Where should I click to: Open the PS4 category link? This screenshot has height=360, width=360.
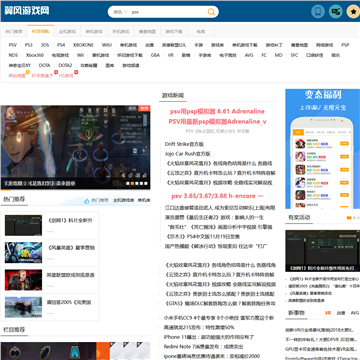[x=61, y=45]
